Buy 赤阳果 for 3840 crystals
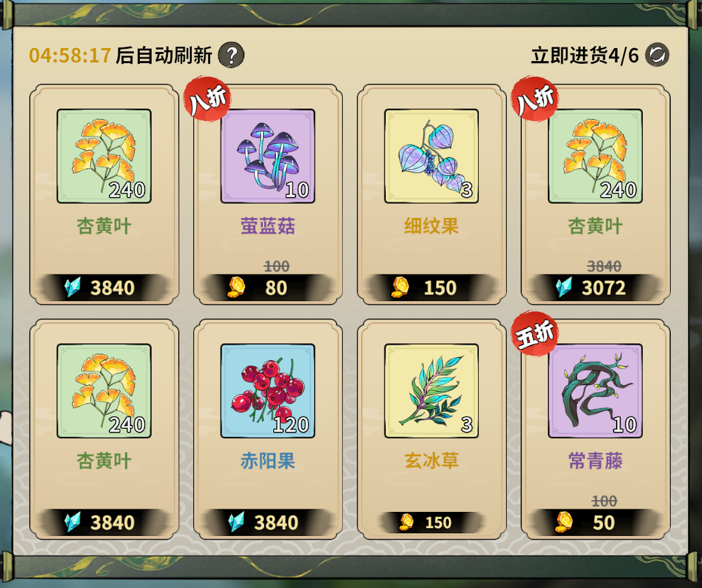 point(268,522)
